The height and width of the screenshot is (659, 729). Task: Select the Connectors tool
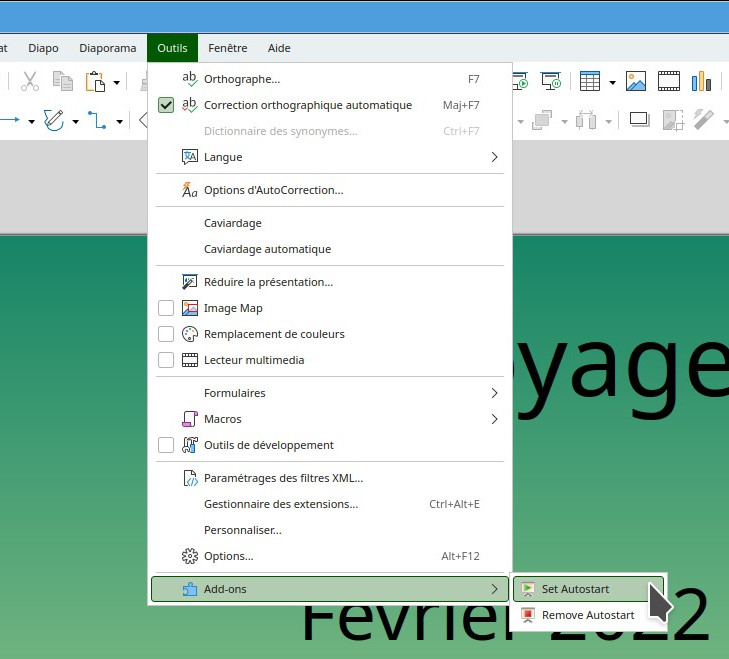[x=97, y=120]
